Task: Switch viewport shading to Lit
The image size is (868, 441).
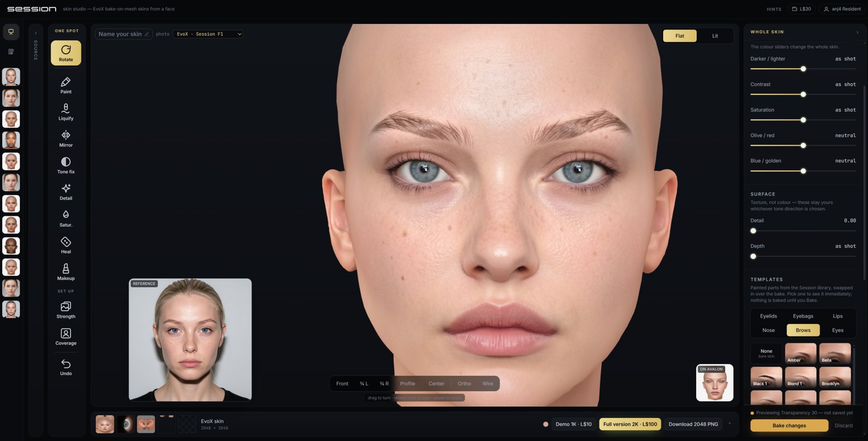Action: click(715, 36)
